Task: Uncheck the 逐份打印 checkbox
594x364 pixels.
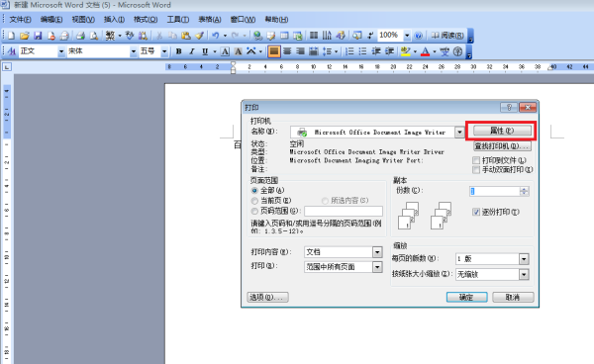Action: (x=476, y=212)
